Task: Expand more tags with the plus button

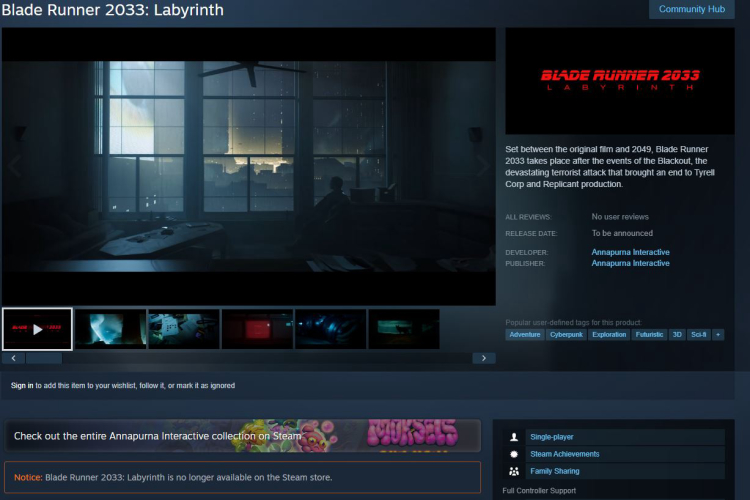Action: (718, 334)
